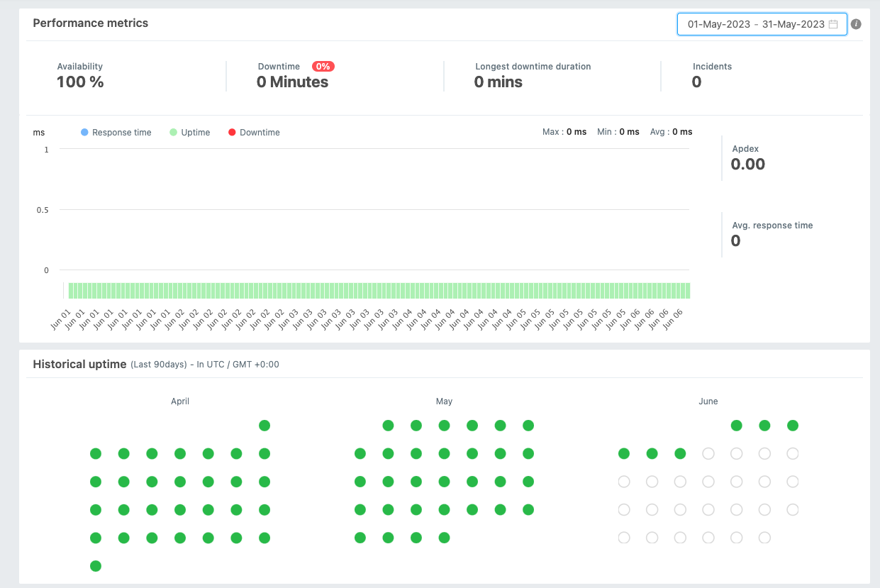Click the green Uptime legend dot
Screen dimensions: 880x588
[x=174, y=132]
